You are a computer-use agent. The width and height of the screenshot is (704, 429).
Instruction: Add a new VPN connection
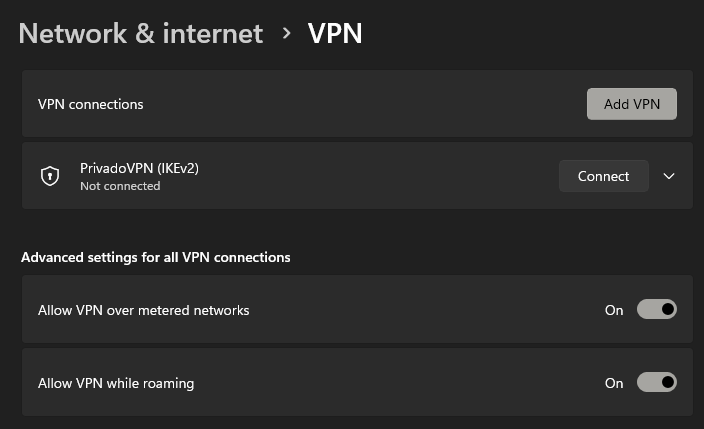pyautogui.click(x=632, y=104)
